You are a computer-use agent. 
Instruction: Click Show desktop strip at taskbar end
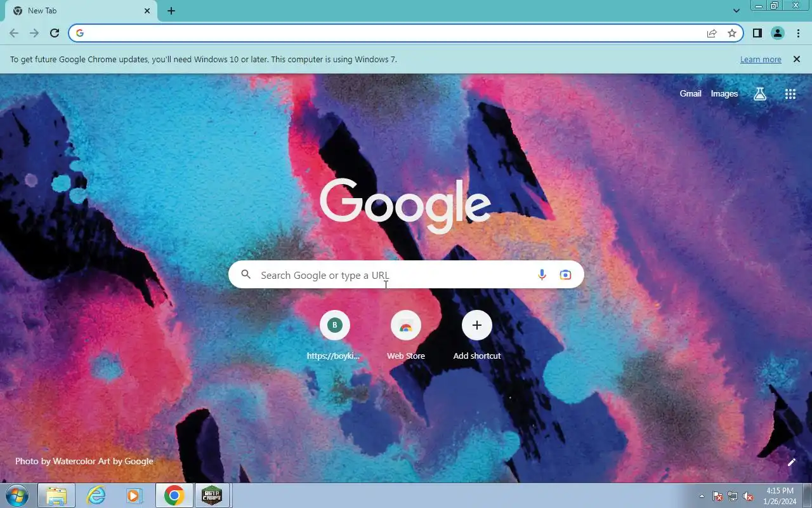pyautogui.click(x=808, y=496)
